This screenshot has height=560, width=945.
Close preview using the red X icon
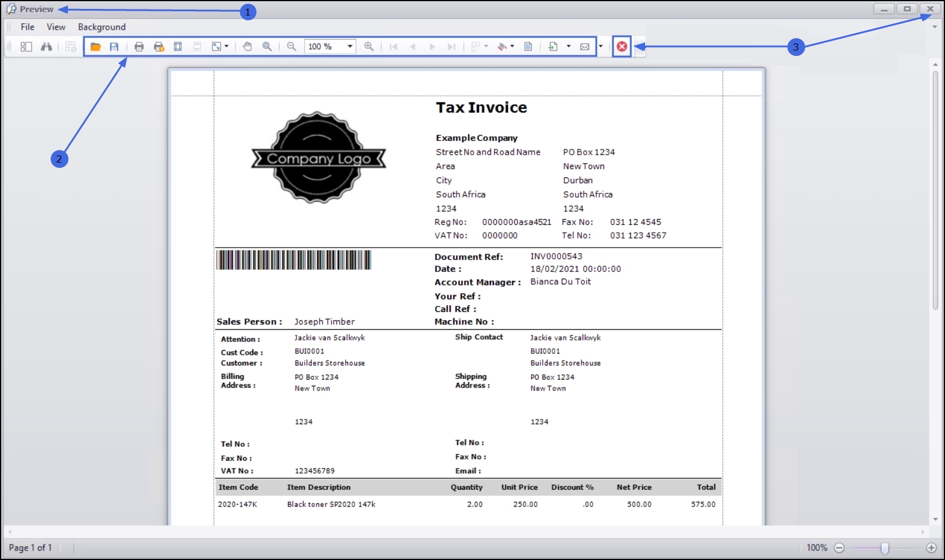pos(622,46)
